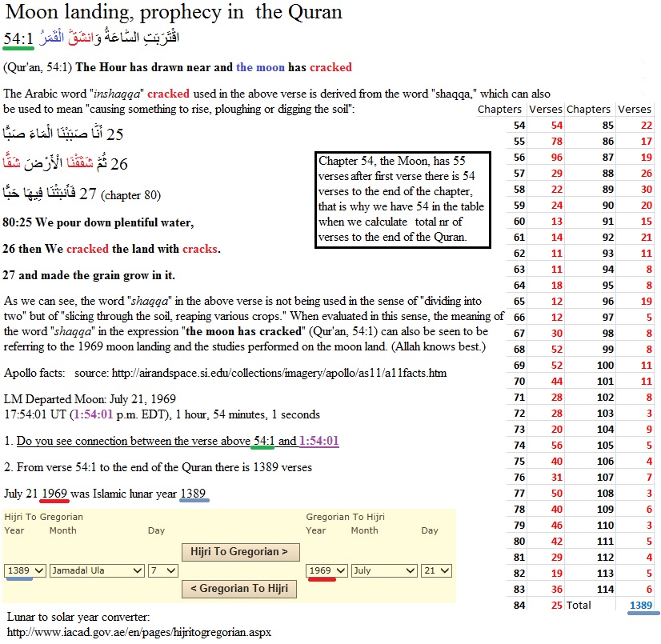This screenshot has height=644, width=661.
Task: Click "The Hour has drawn near" translation line
Action: [214, 67]
